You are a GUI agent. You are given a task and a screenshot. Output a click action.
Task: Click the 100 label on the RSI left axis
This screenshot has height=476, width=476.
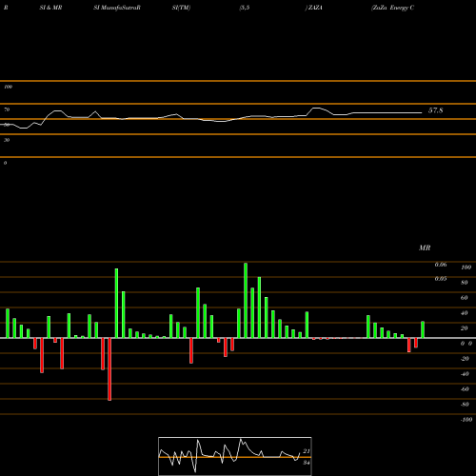8,87
